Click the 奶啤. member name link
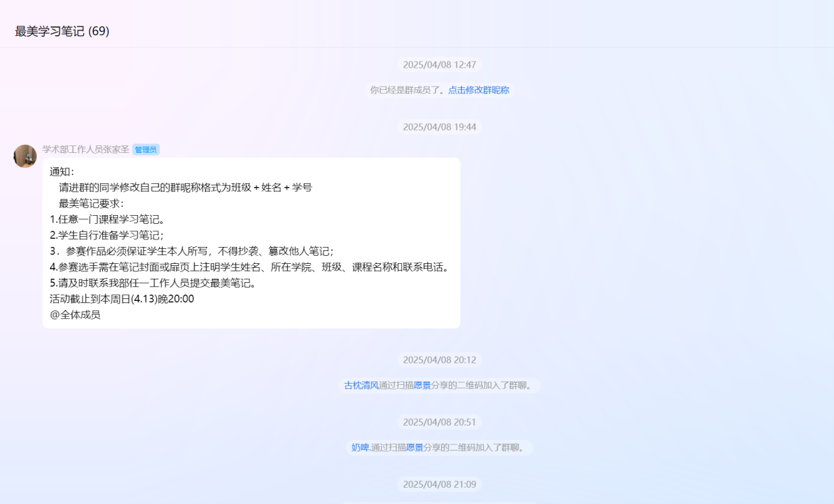The image size is (834, 504). pos(361,448)
